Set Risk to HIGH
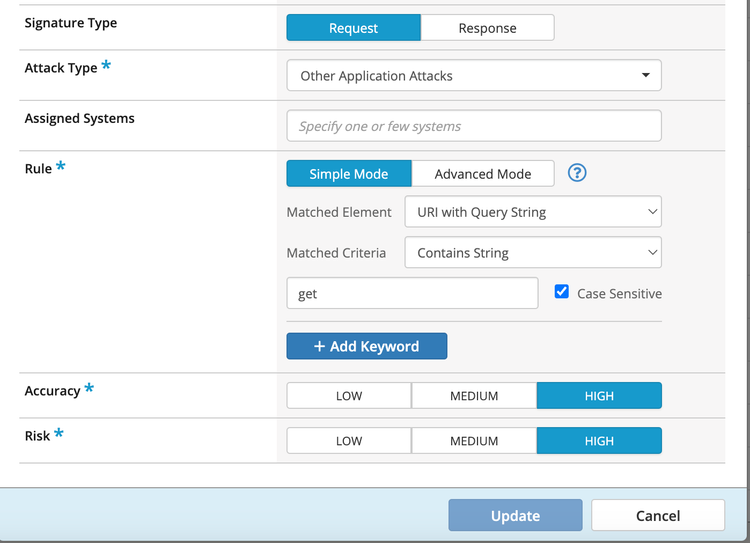Image resolution: width=750 pixels, height=543 pixels. click(x=599, y=441)
